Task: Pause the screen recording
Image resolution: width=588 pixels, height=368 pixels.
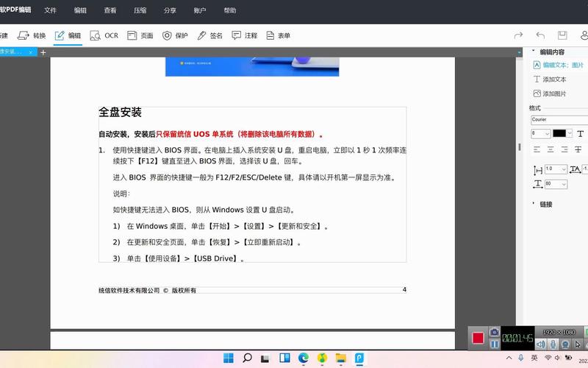Action: tap(494, 344)
